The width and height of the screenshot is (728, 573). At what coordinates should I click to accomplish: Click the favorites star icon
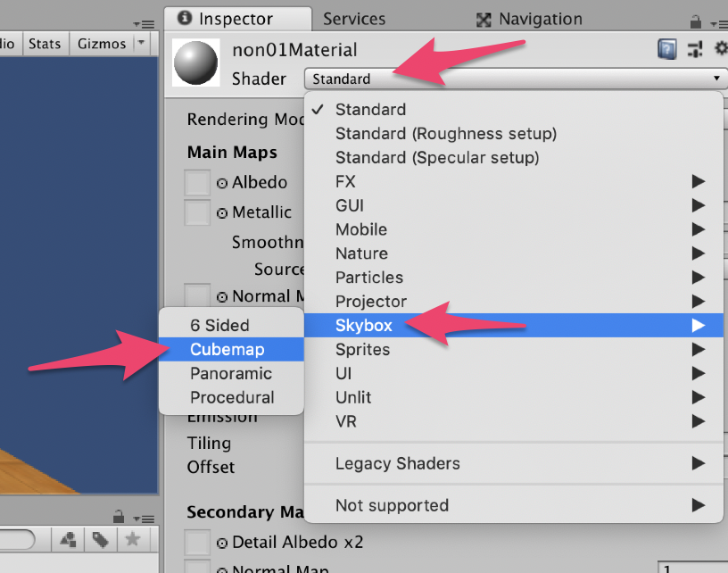pos(133,540)
